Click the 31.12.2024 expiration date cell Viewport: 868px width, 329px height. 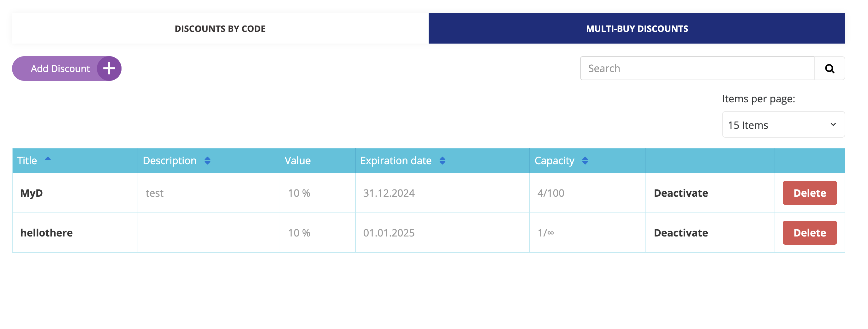pyautogui.click(x=389, y=193)
